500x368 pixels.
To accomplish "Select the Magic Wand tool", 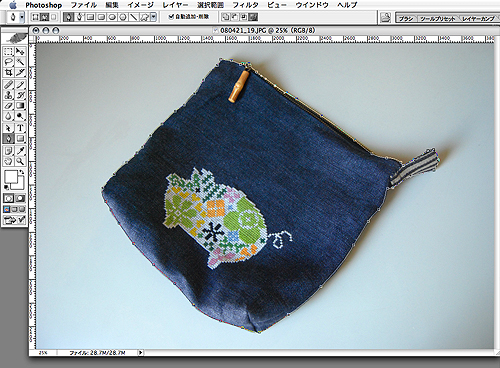I will 20,61.
